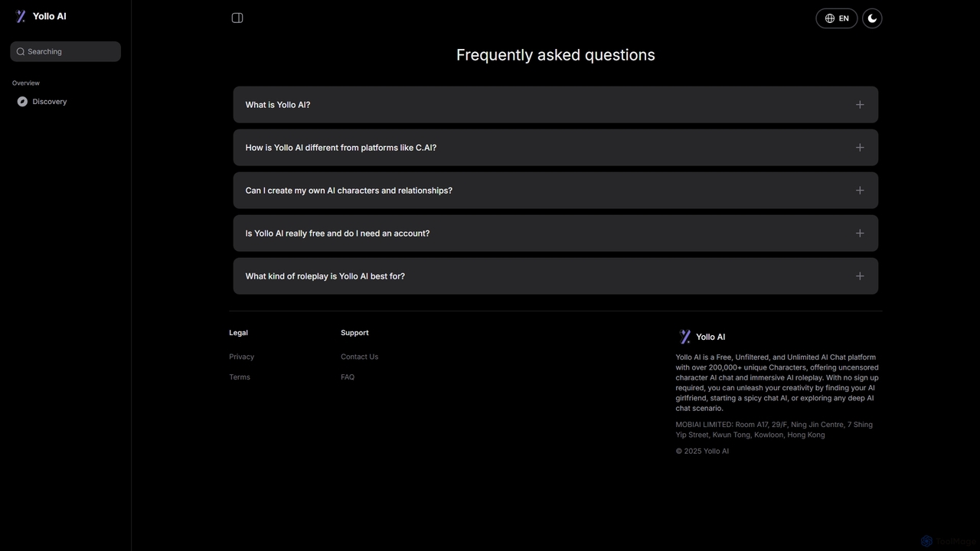
Task: Toggle the sidebar panel icon
Action: [237, 18]
